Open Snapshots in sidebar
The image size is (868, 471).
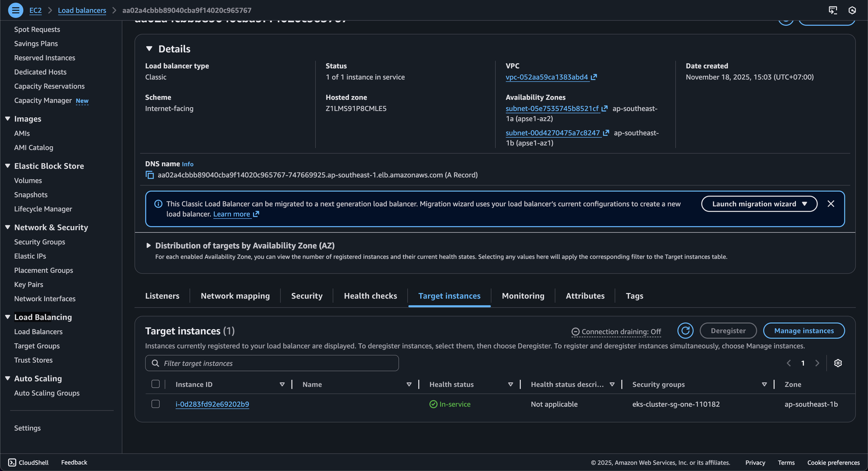pyautogui.click(x=31, y=194)
